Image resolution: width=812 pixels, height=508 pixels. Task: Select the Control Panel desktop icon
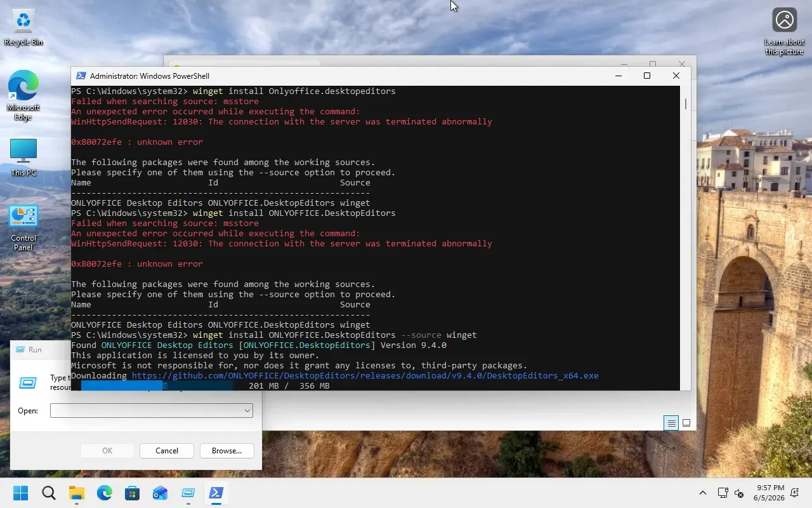pos(23,227)
